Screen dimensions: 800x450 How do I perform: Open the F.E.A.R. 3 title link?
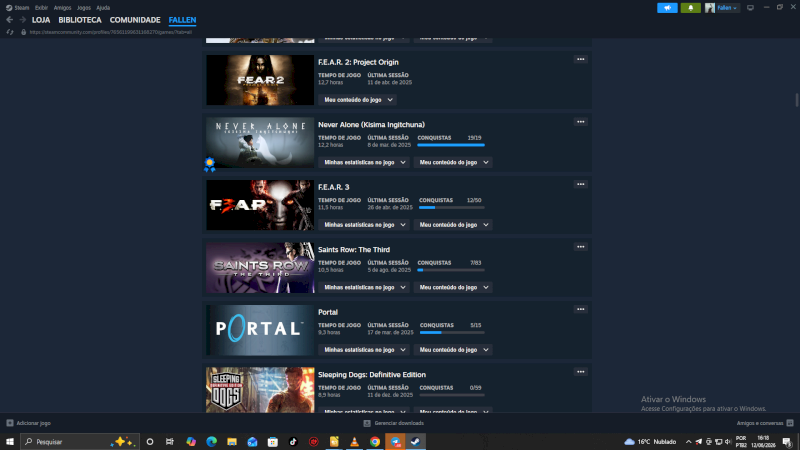(x=334, y=187)
